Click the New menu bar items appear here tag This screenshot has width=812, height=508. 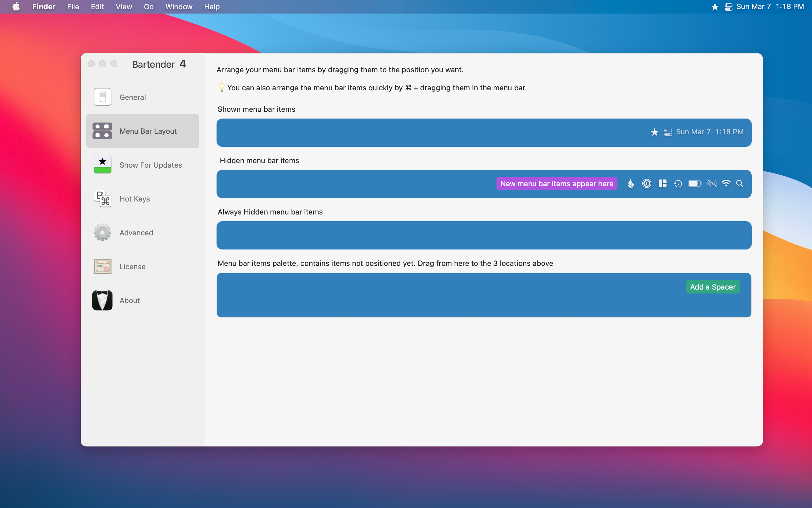[x=557, y=183]
